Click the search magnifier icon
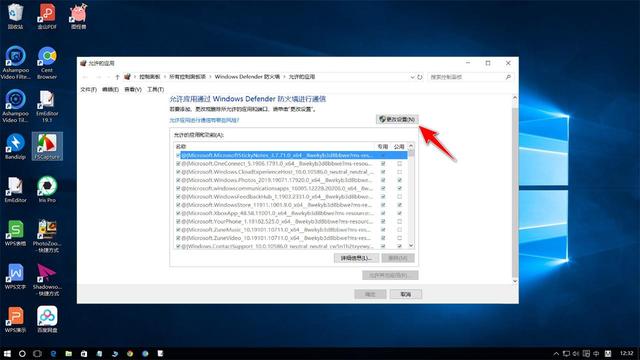Image resolution: width=640 pixels, height=360 pixels. coord(508,77)
